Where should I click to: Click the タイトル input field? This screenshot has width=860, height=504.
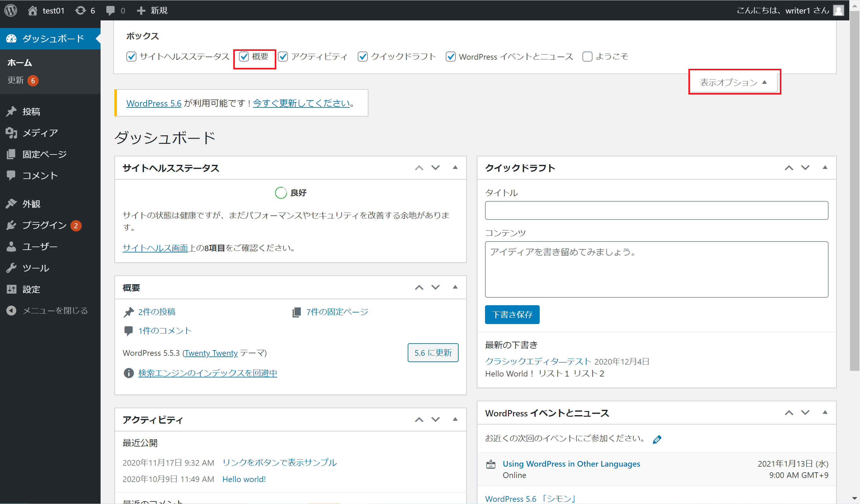pos(656,210)
